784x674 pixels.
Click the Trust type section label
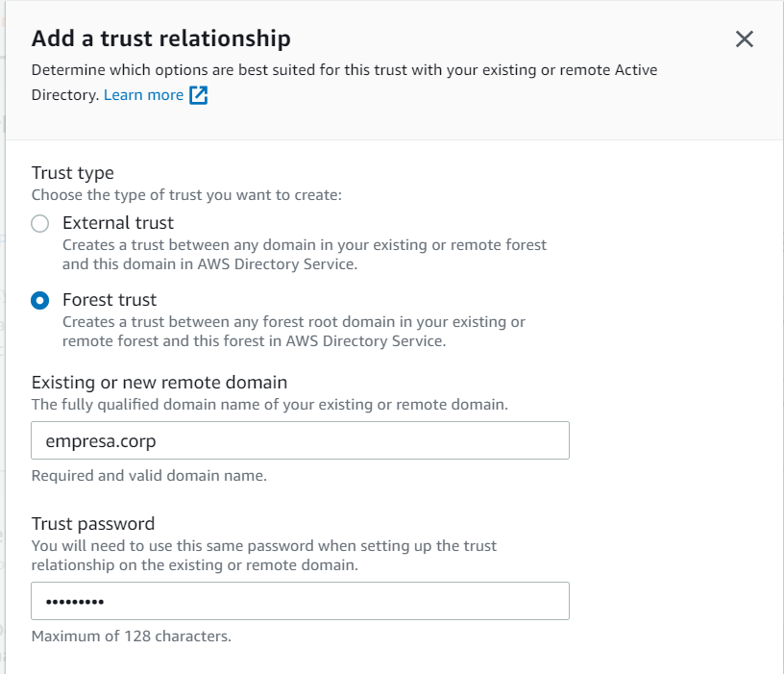[x=73, y=173]
